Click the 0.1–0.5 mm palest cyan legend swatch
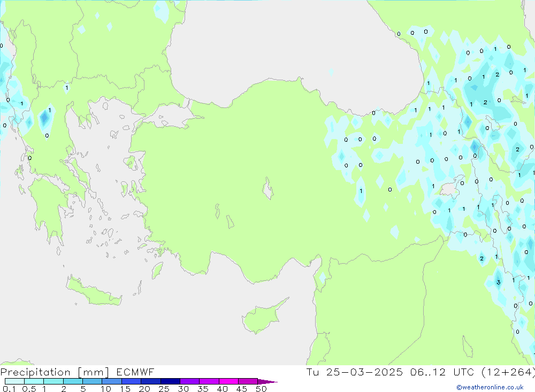 14,381
